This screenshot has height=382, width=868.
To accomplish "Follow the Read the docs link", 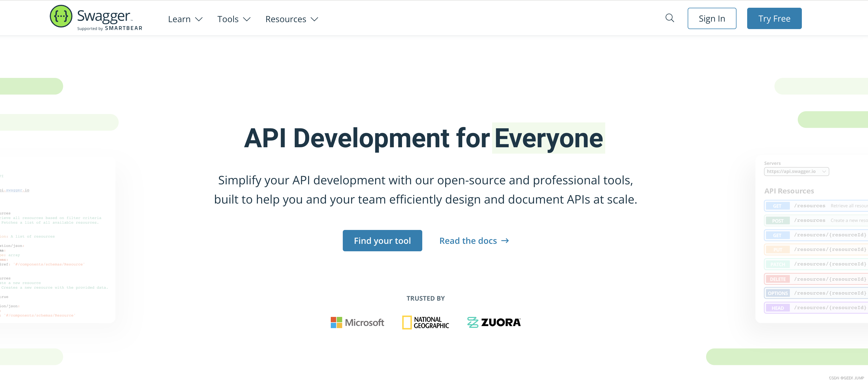I will pyautogui.click(x=468, y=241).
